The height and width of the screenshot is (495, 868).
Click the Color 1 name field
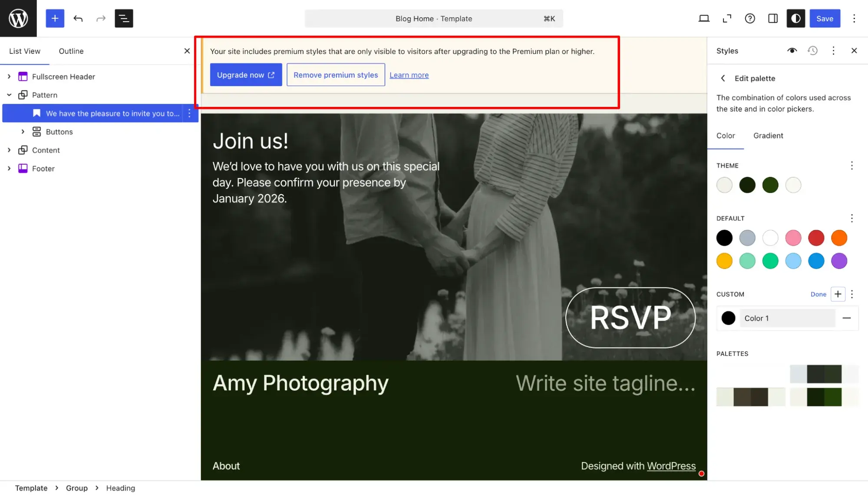787,318
